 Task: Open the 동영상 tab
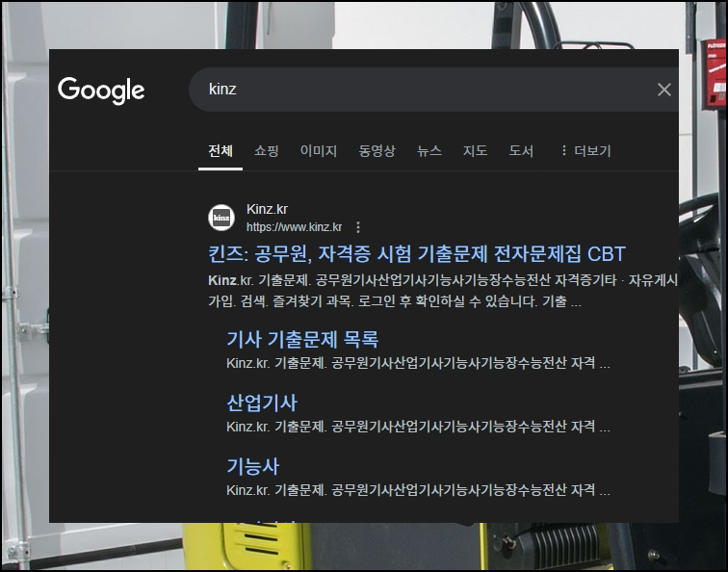[377, 151]
